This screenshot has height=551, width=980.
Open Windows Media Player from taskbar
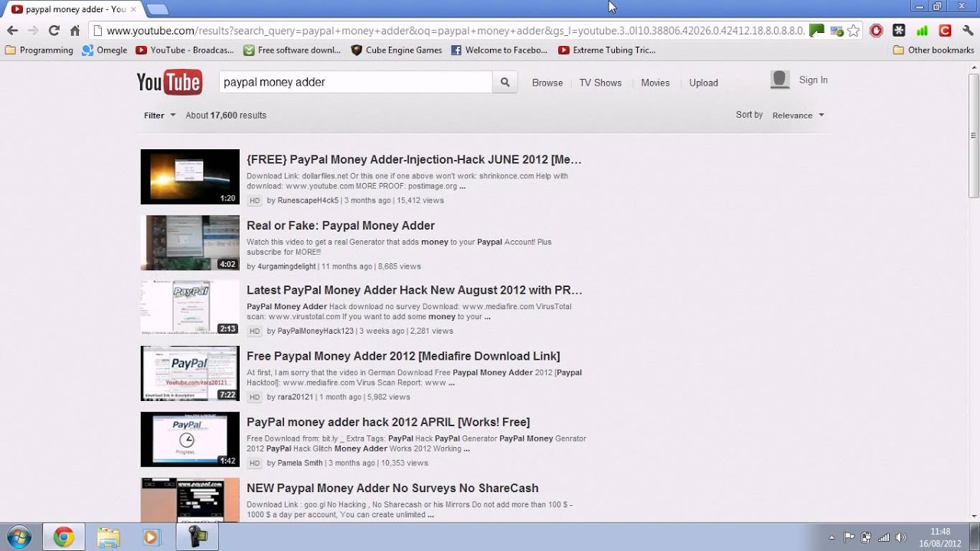pyautogui.click(x=151, y=537)
